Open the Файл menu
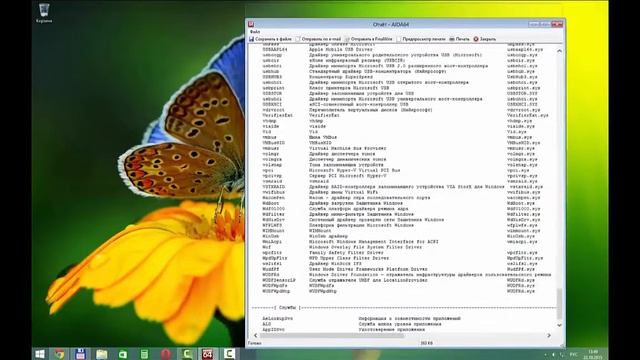 pyautogui.click(x=255, y=32)
